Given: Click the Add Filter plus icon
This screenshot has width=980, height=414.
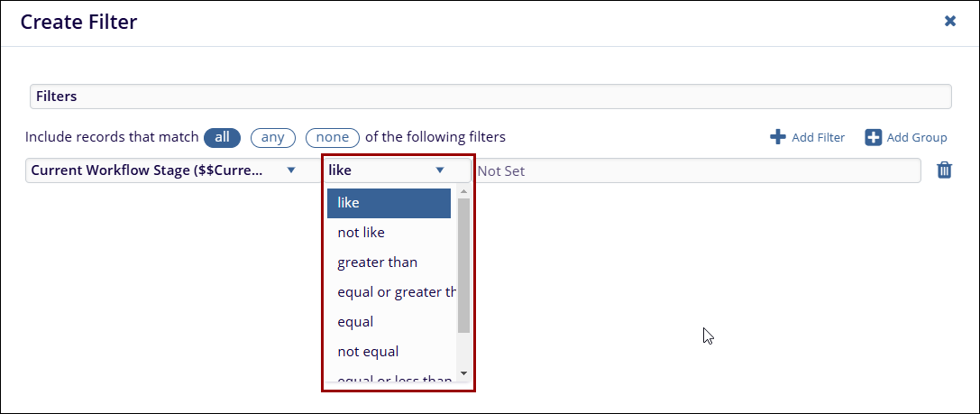Looking at the screenshot, I should [777, 137].
